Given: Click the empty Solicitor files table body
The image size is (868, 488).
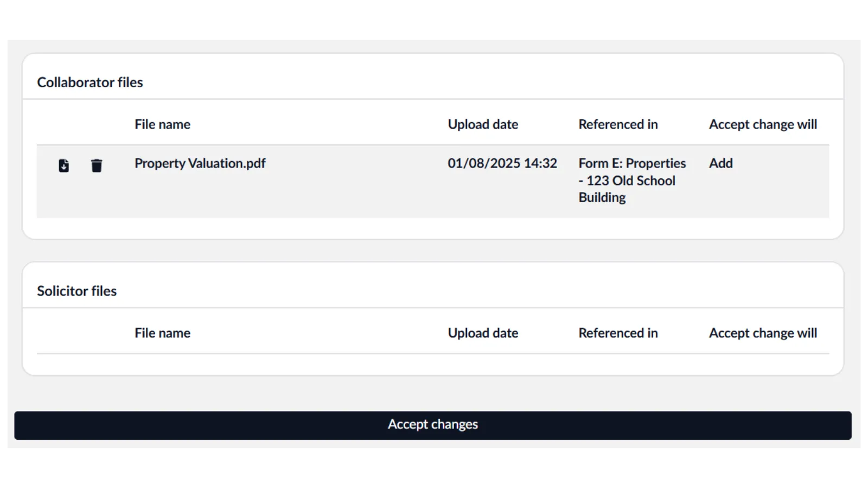Looking at the screenshot, I should click(432, 363).
